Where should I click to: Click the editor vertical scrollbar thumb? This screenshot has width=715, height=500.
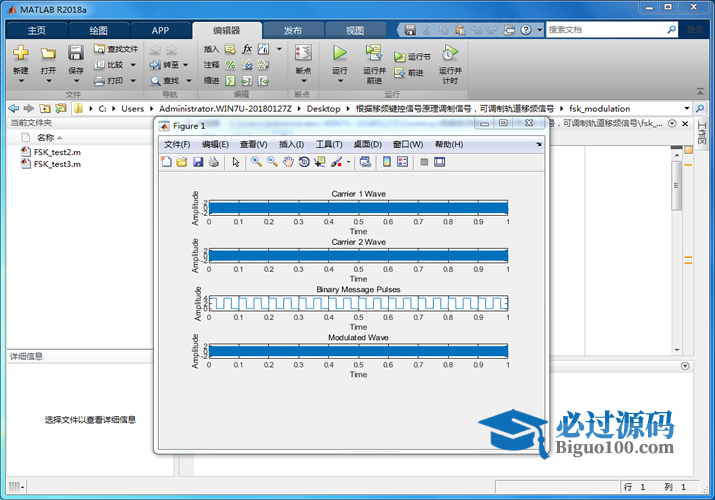click(677, 186)
